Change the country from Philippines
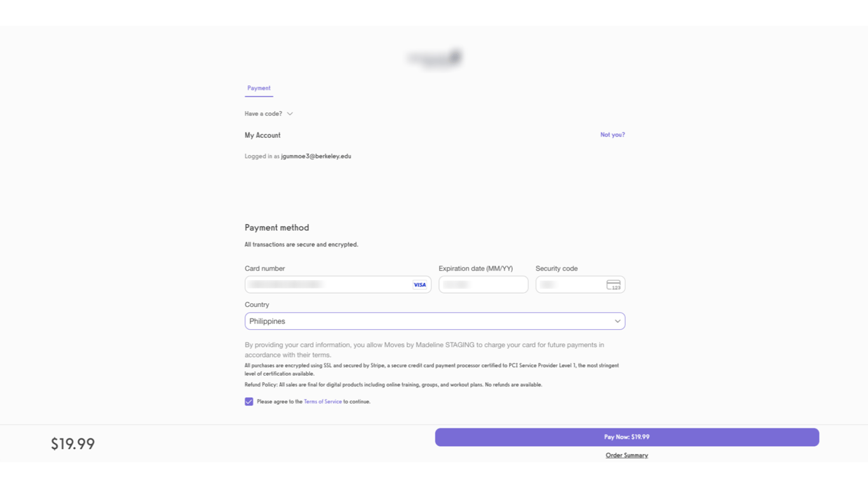 (x=435, y=321)
